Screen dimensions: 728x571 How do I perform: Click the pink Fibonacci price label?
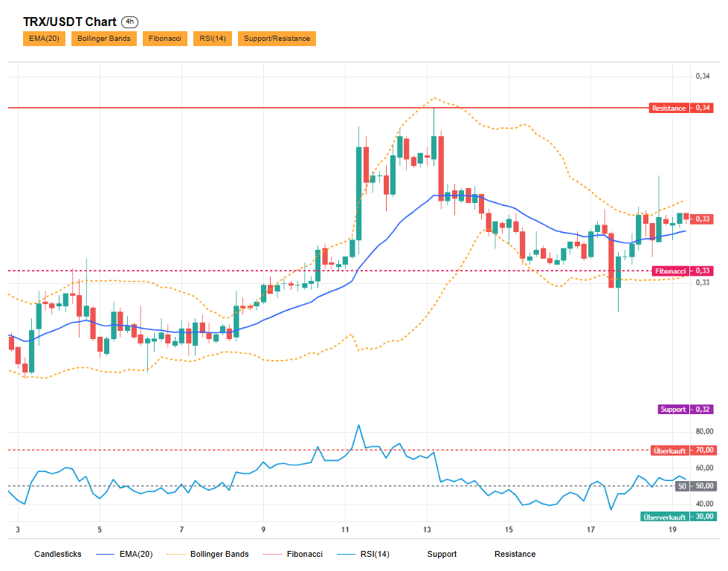[x=683, y=271]
